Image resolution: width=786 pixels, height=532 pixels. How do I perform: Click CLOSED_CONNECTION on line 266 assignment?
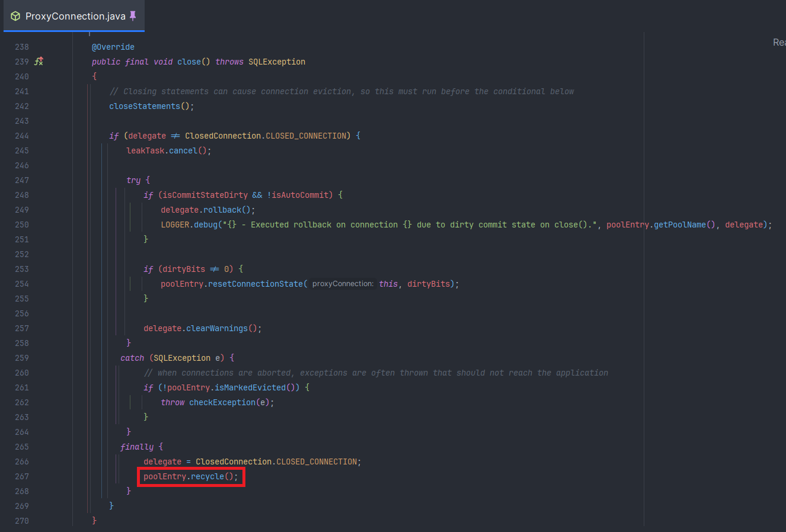[x=317, y=462]
